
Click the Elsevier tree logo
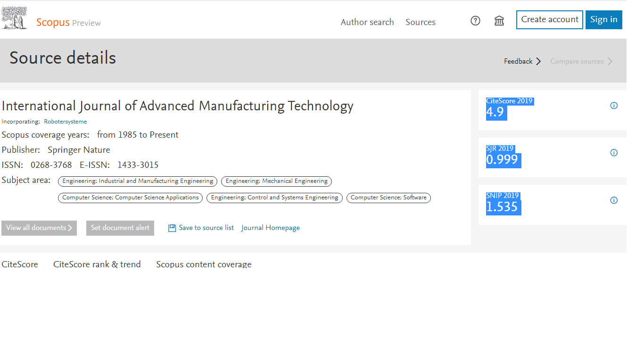[14, 19]
